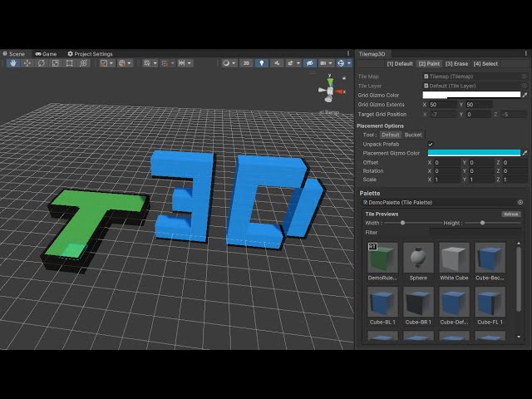Select the Bucket placement tool
532x399 pixels.
[x=413, y=135]
